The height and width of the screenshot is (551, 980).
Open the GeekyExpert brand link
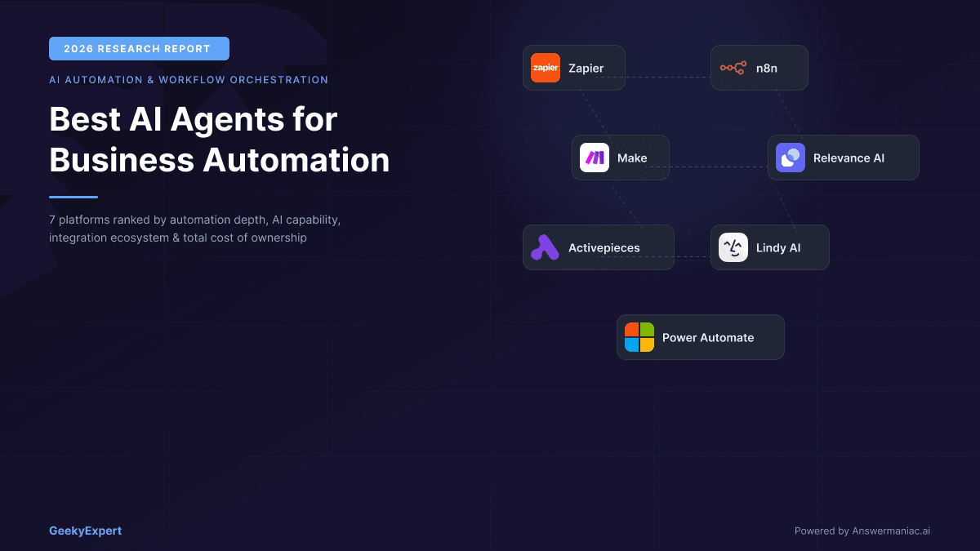pyautogui.click(x=85, y=531)
